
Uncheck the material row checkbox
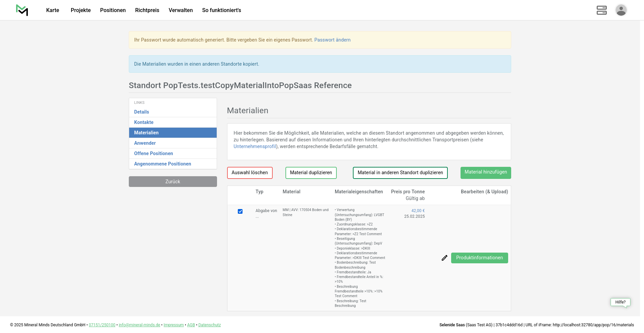coord(240,211)
